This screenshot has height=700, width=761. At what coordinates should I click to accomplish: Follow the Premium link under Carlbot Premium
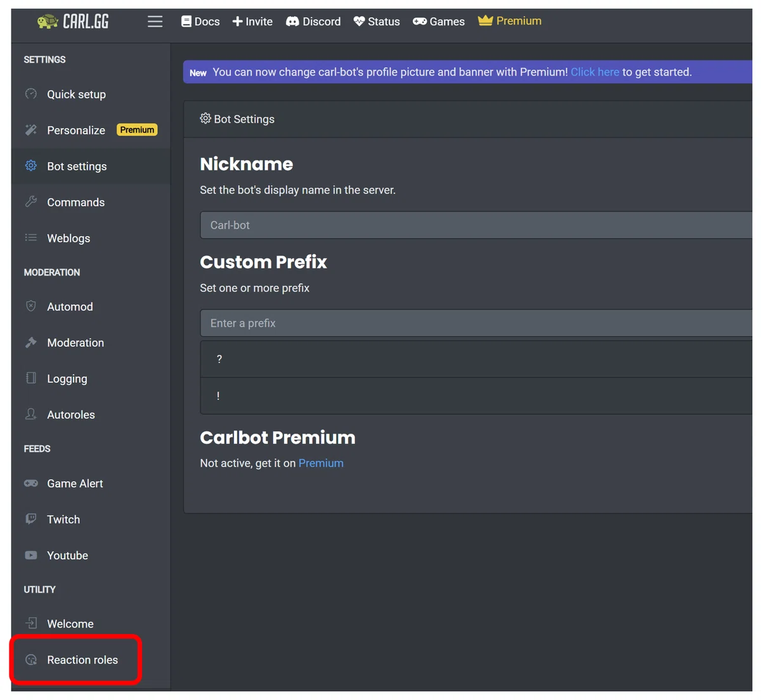pos(321,463)
